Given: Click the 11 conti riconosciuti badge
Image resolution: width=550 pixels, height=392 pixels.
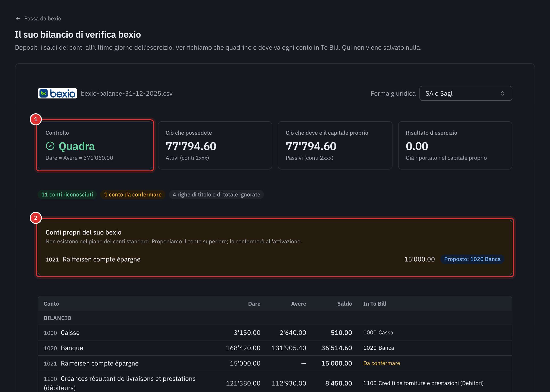Looking at the screenshot, I should pyautogui.click(x=67, y=195).
